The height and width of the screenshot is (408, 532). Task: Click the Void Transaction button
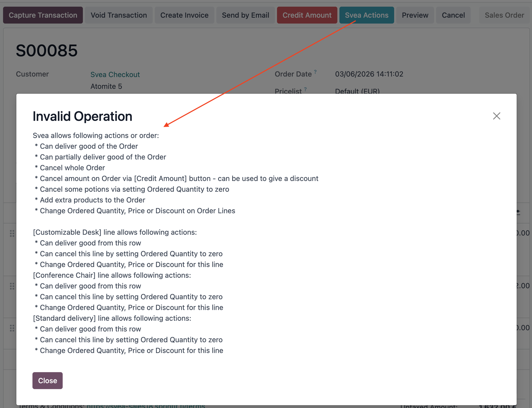[119, 15]
